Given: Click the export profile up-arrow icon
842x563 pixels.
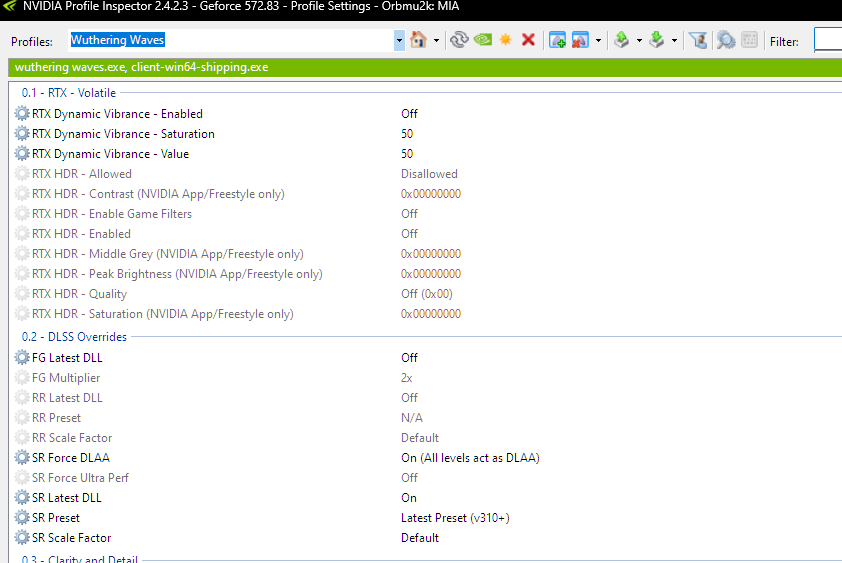Looking at the screenshot, I should (621, 40).
